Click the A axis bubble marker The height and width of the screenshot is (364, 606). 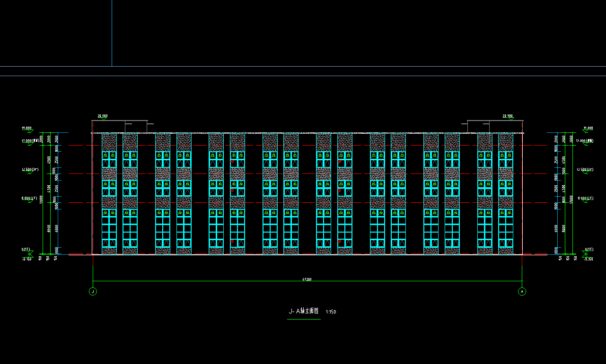[522, 291]
